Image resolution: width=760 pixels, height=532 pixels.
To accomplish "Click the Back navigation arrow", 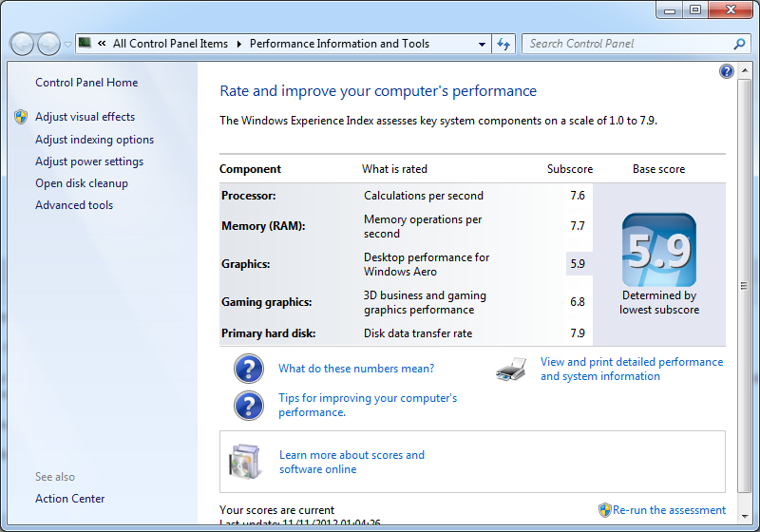I will pyautogui.click(x=22, y=44).
